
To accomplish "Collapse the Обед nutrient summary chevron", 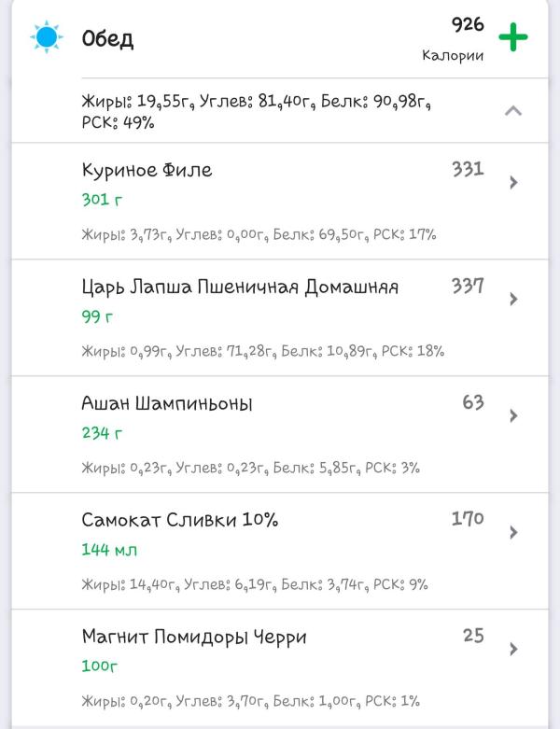I will point(513,111).
